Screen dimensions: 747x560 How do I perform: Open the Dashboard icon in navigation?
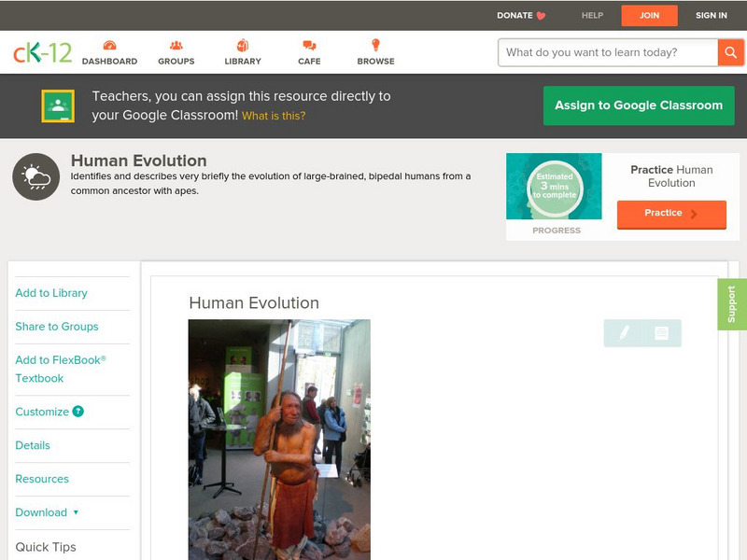pyautogui.click(x=109, y=47)
